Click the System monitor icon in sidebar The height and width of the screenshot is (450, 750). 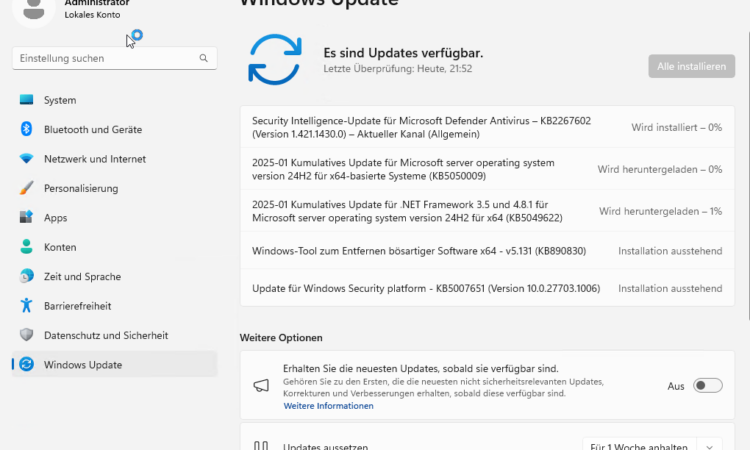click(x=26, y=99)
